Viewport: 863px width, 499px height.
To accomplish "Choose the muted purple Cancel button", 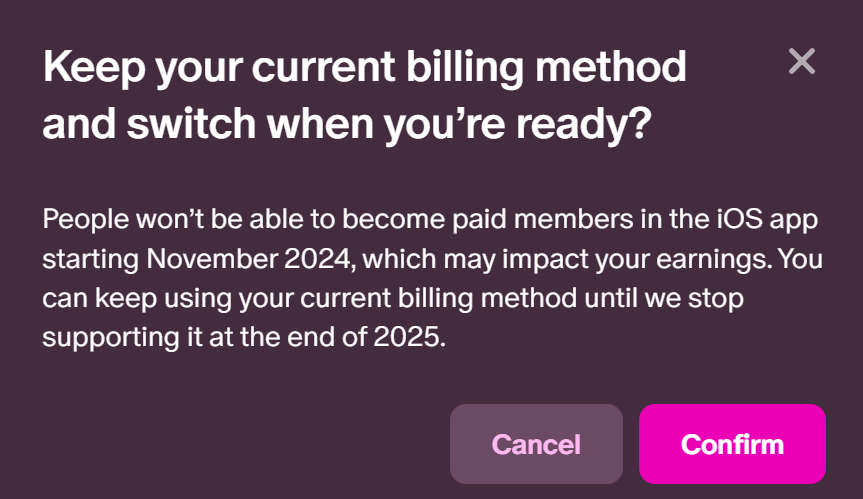I will point(536,444).
